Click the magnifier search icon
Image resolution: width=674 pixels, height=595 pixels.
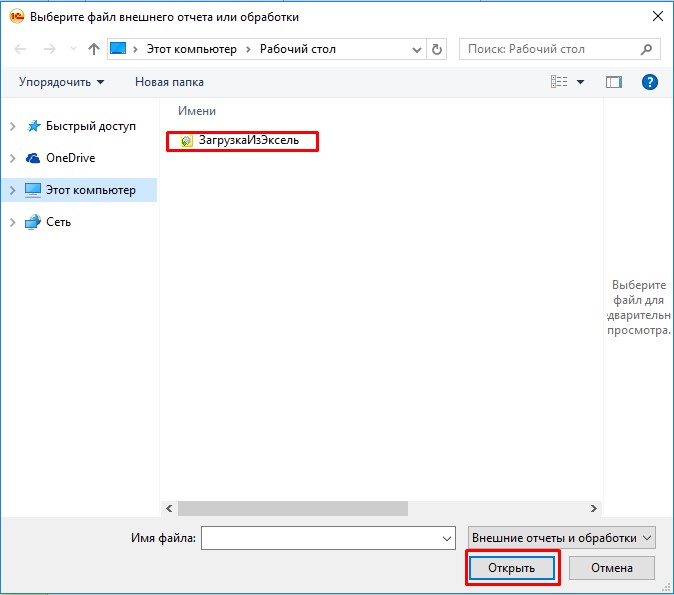(x=646, y=49)
